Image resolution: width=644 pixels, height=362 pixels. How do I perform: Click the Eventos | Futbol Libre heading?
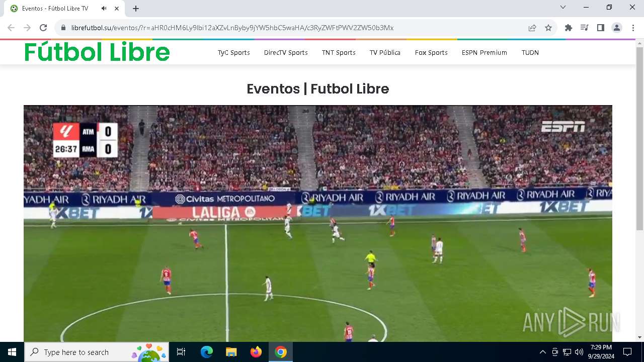318,89
